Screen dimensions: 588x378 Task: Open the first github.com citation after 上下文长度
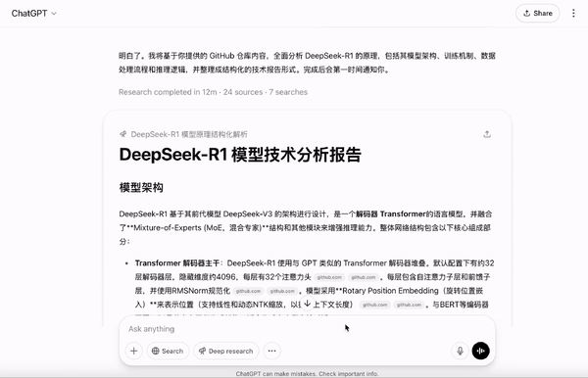(374, 305)
